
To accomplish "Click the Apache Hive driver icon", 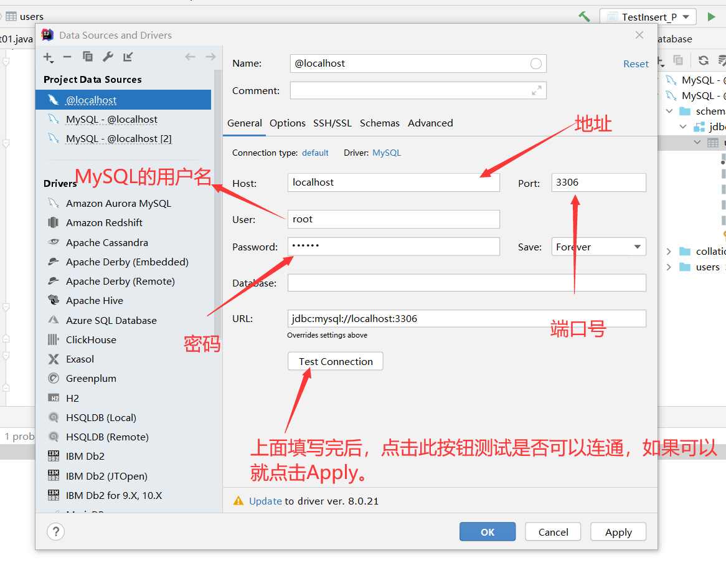I will [x=54, y=300].
